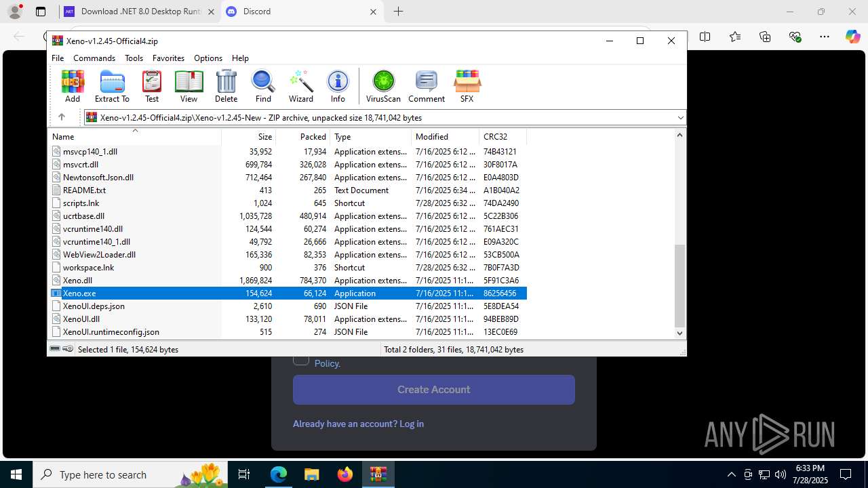Click the Extract To toolbar icon
The image size is (868, 488).
pyautogui.click(x=112, y=86)
